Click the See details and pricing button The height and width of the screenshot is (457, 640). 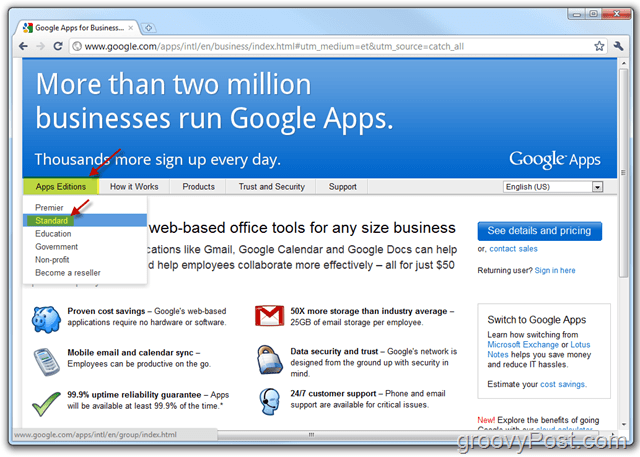(x=540, y=231)
